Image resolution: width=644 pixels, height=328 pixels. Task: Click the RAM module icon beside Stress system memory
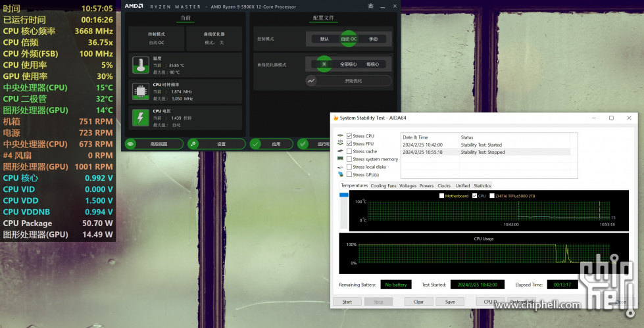tap(340, 159)
